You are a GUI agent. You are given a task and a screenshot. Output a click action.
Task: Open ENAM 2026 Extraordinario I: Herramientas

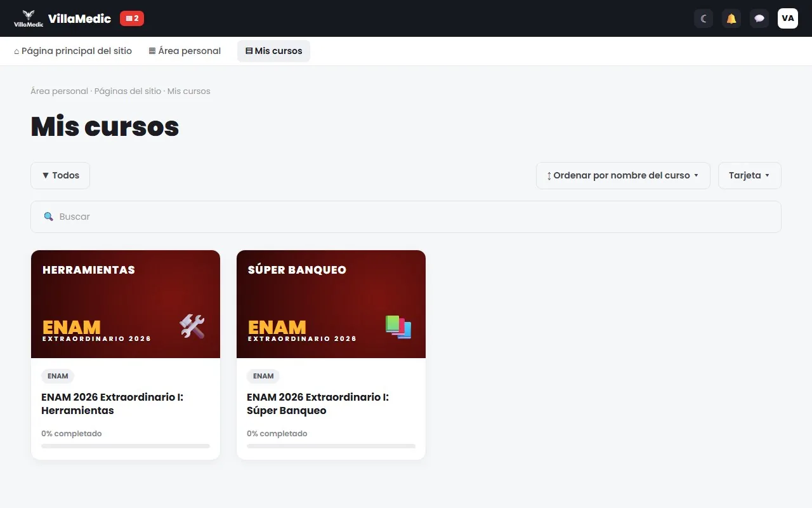tap(112, 404)
